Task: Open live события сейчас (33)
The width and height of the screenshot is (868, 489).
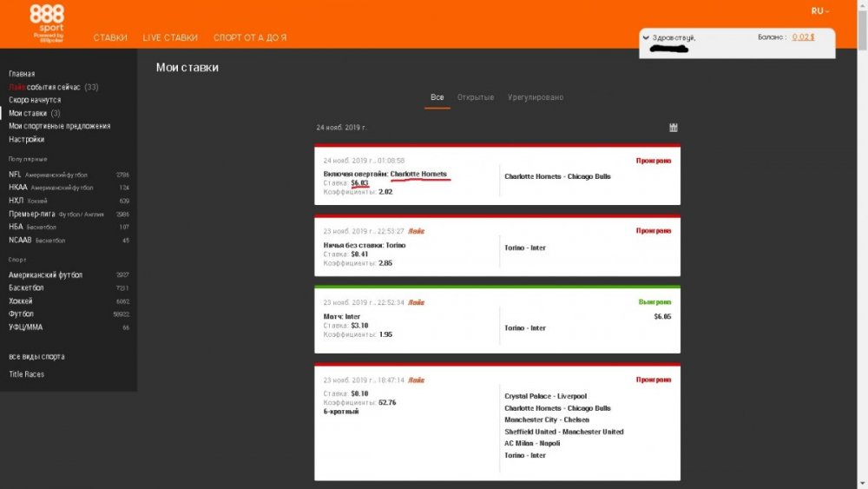Action: click(x=53, y=87)
